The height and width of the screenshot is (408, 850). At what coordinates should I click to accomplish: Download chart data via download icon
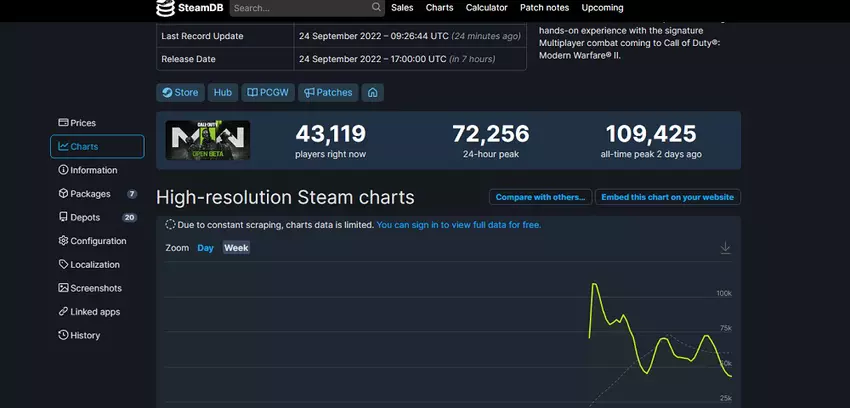point(725,248)
